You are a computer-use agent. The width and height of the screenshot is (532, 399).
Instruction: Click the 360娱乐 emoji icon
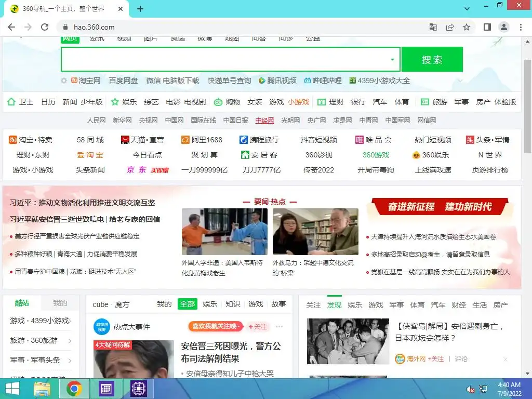(416, 155)
